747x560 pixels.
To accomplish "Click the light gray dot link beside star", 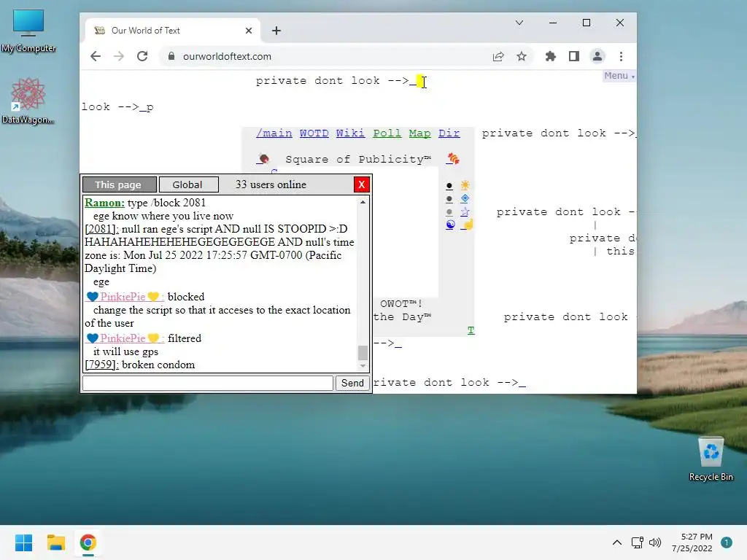I will [x=449, y=212].
